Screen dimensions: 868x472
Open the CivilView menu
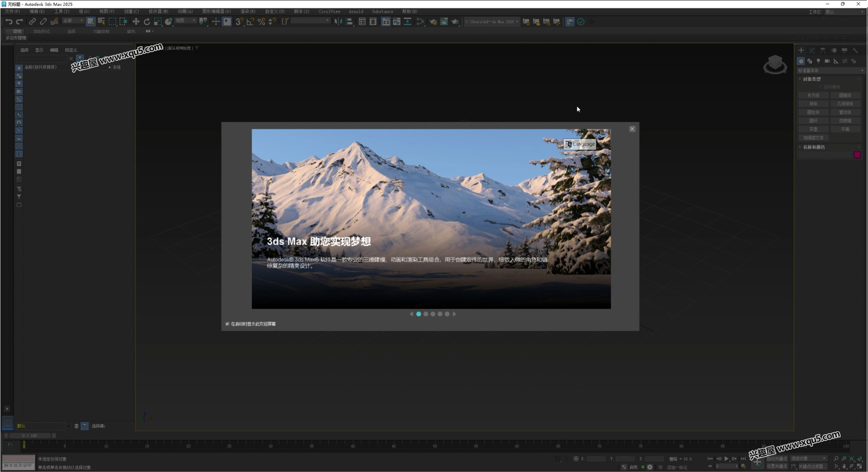click(x=329, y=12)
